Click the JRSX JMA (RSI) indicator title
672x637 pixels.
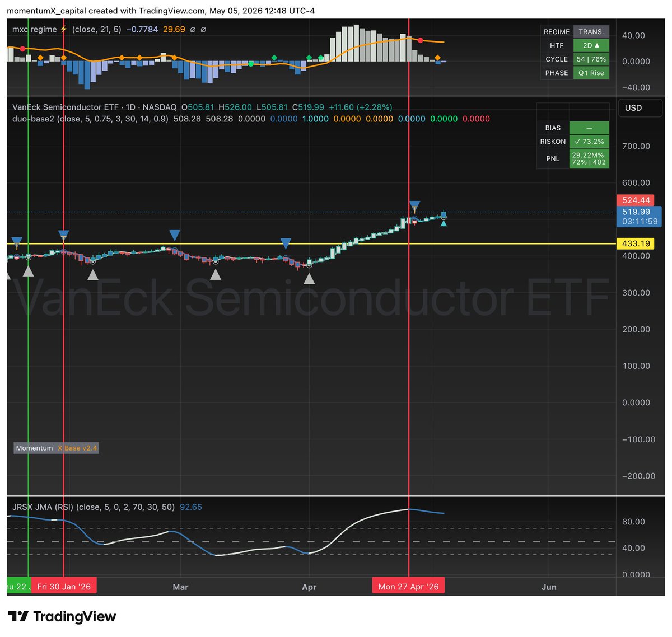pos(43,507)
